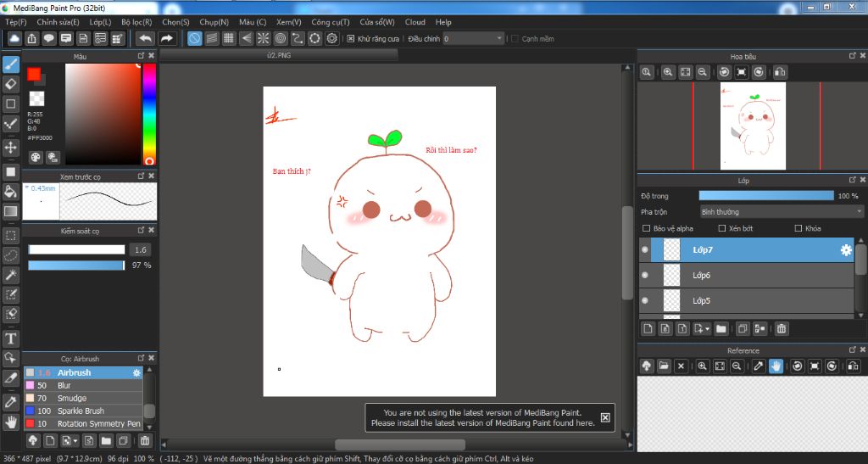Viewport: 868px width, 464px height.
Task: Add a new layer in Lớp panel
Action: [x=648, y=329]
